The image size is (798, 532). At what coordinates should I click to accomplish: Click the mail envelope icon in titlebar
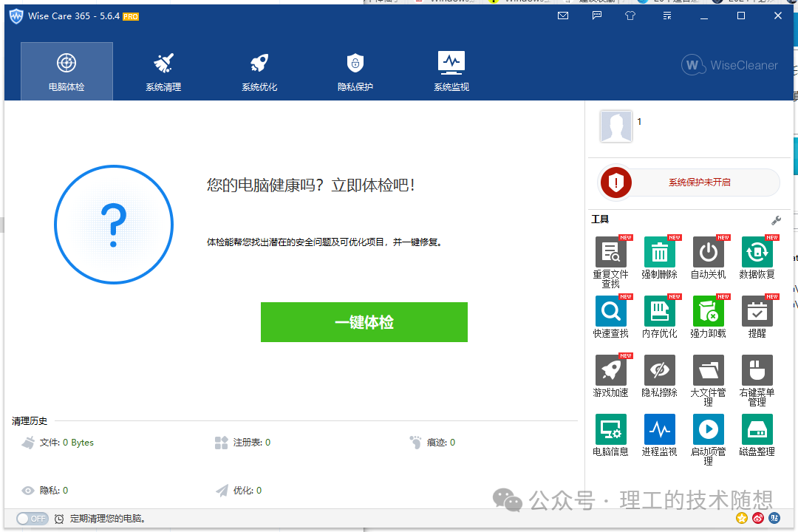563,15
